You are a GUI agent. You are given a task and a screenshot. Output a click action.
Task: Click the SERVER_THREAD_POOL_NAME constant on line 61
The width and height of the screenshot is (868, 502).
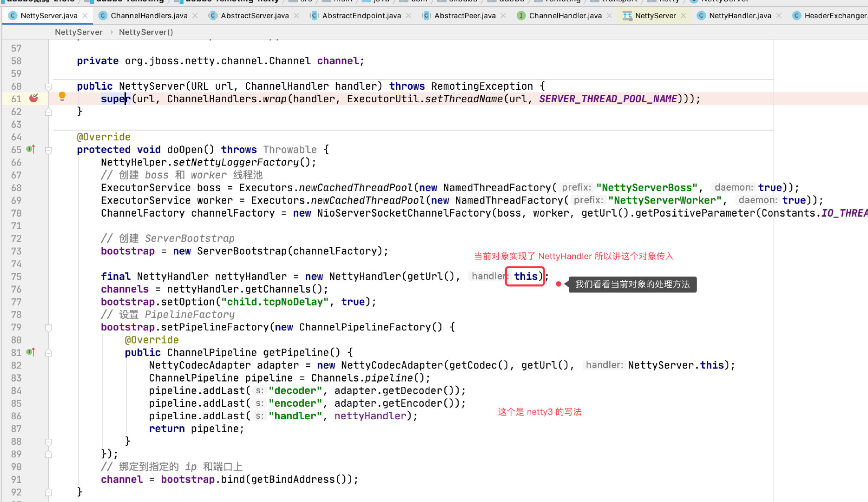click(608, 99)
